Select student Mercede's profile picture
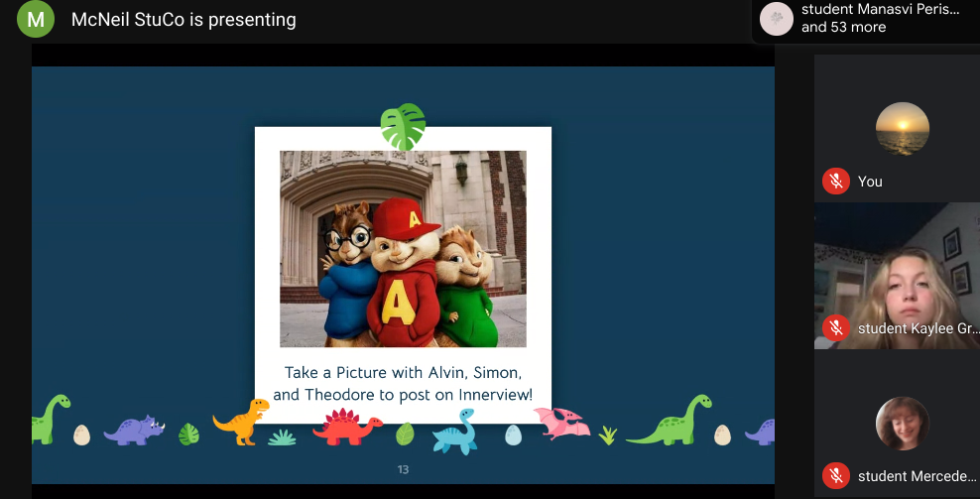The height and width of the screenshot is (499, 980). point(902,424)
